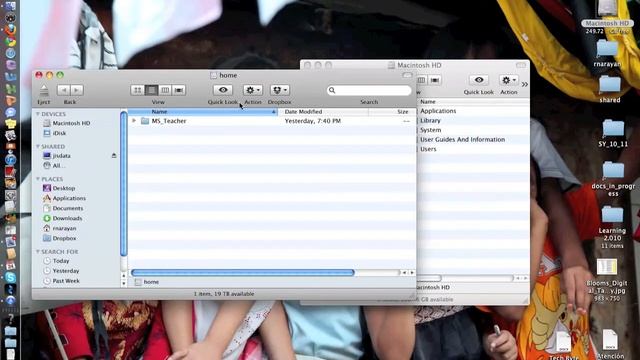Expand the MS_Teacher folder disclosure triangle
This screenshot has width=640, height=360.
pyautogui.click(x=134, y=121)
